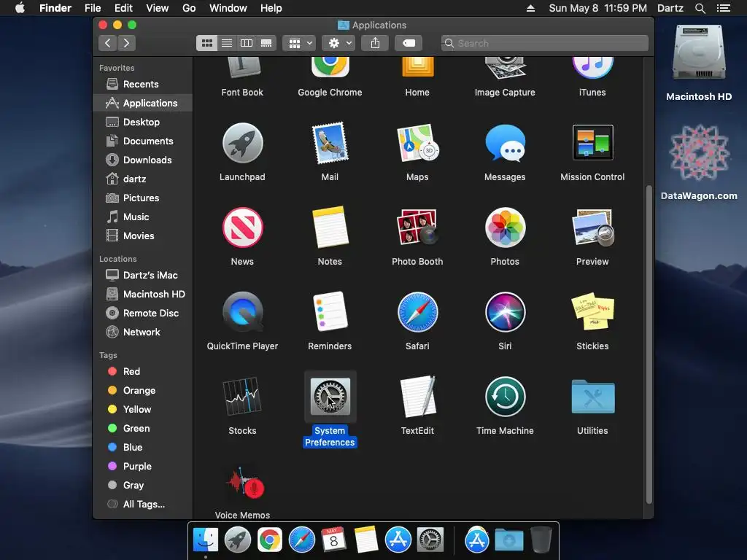Select Desktop in the sidebar
This screenshot has width=747, height=560.
pyautogui.click(x=143, y=122)
